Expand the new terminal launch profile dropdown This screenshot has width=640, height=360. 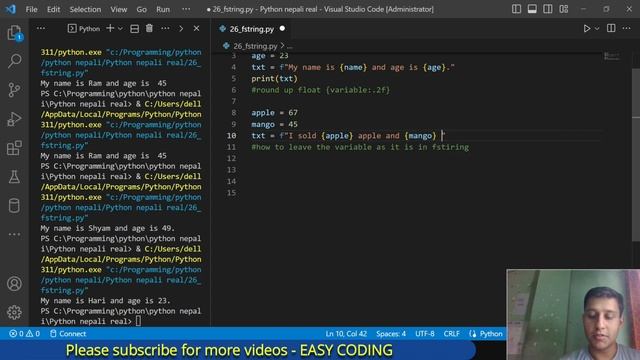tap(120, 29)
